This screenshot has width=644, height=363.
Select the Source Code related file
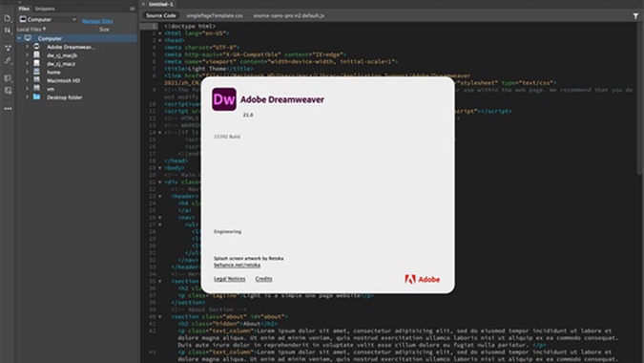[x=161, y=15]
